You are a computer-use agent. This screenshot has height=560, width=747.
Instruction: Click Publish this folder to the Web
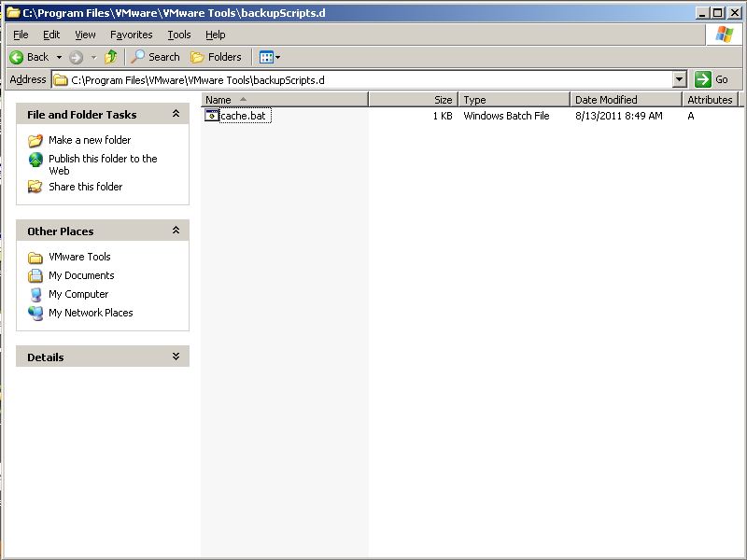click(103, 165)
